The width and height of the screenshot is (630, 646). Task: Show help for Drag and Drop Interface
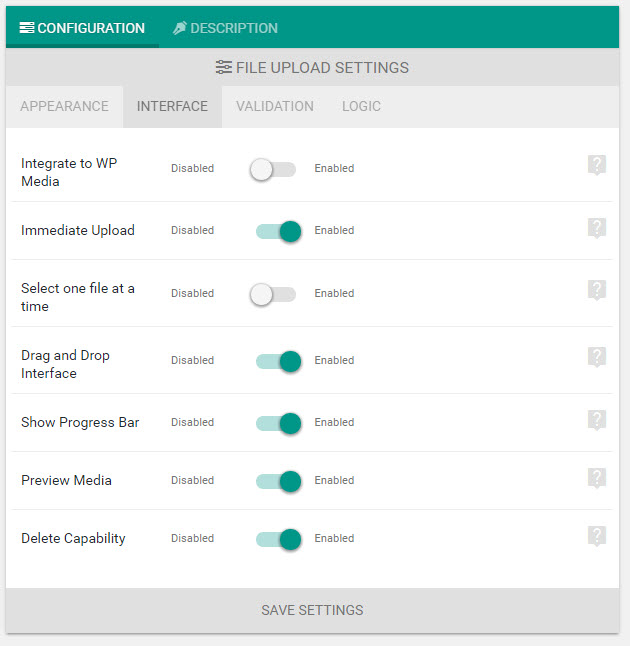coord(597,358)
